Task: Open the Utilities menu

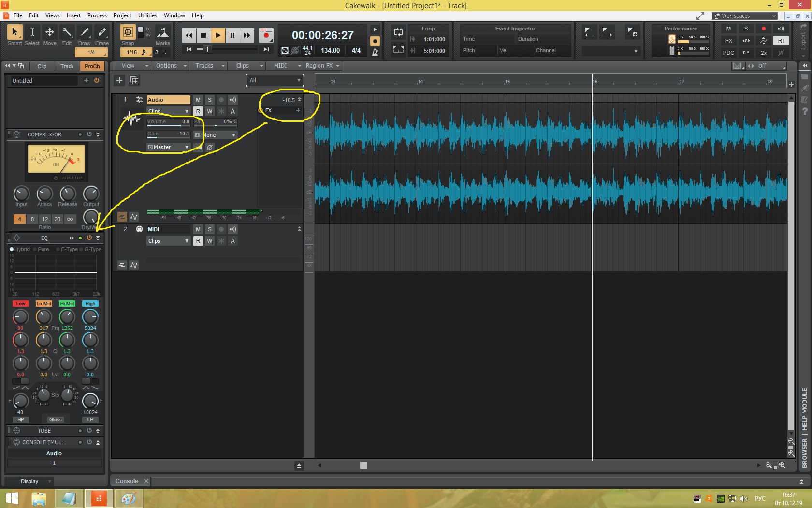Action: [147, 15]
